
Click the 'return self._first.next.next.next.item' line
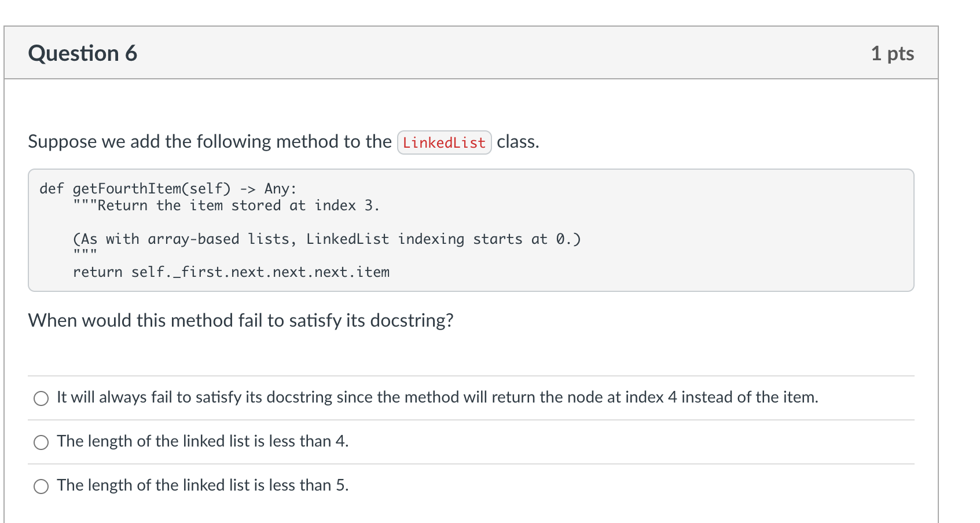pos(231,272)
